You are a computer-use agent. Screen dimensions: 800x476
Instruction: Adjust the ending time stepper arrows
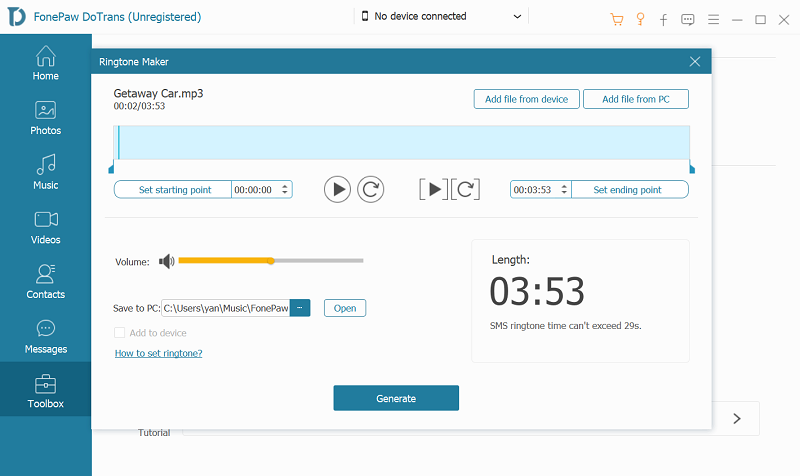[x=565, y=189]
